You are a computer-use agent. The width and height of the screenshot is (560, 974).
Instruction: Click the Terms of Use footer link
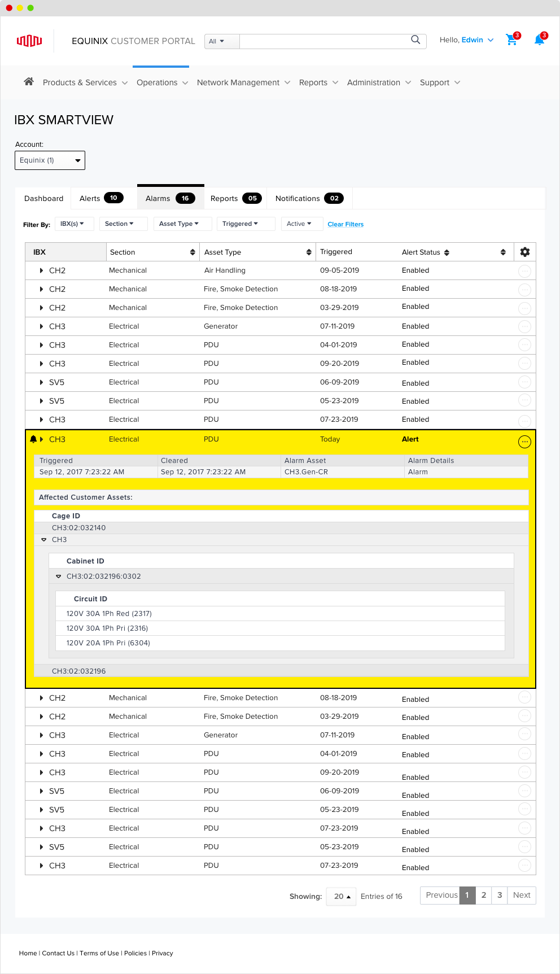coord(99,953)
